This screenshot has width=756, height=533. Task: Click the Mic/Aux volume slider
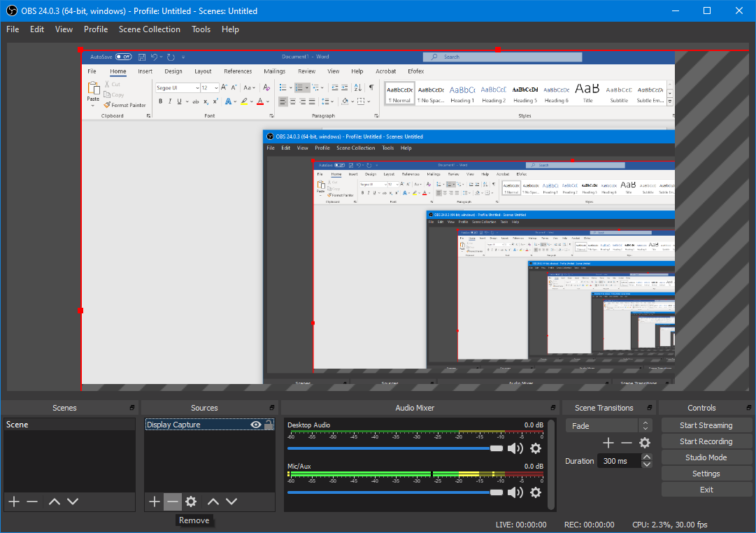click(395, 492)
